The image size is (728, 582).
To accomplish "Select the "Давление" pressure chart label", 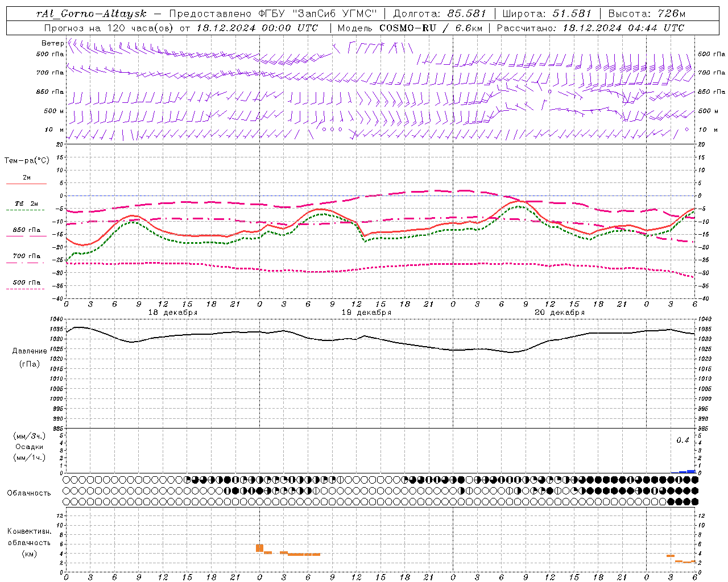I will 30,351.
